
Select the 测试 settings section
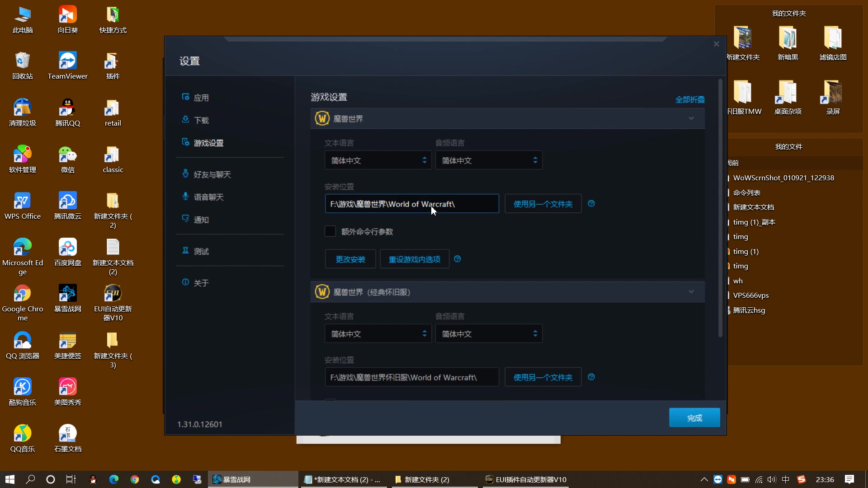[x=201, y=251]
